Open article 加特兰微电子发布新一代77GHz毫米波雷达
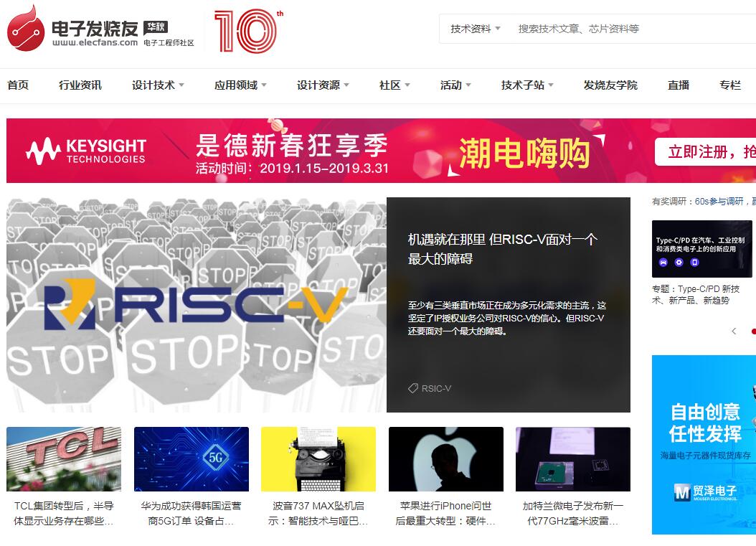The image size is (756, 546). coord(573,513)
